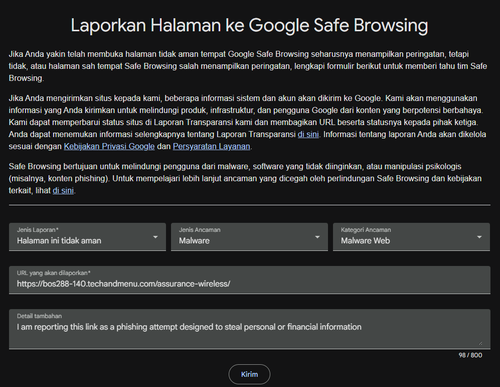Click the Detail tambahan text area

(x=250, y=329)
